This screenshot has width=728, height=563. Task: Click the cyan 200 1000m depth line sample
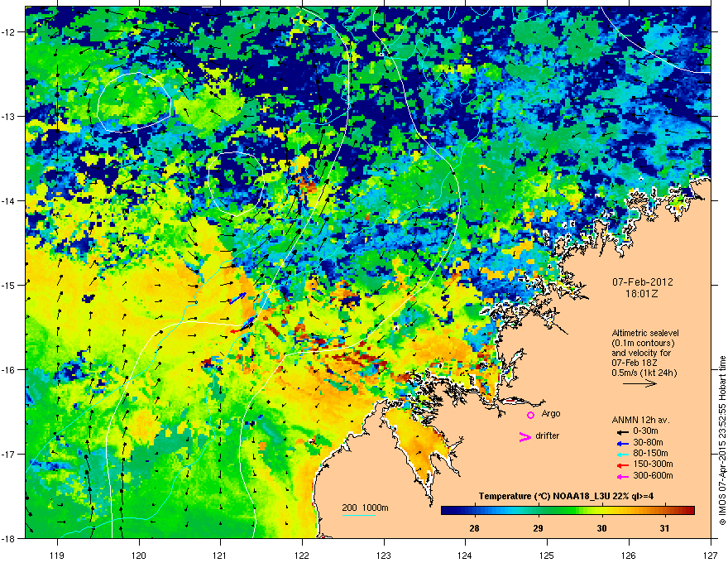coord(359,515)
